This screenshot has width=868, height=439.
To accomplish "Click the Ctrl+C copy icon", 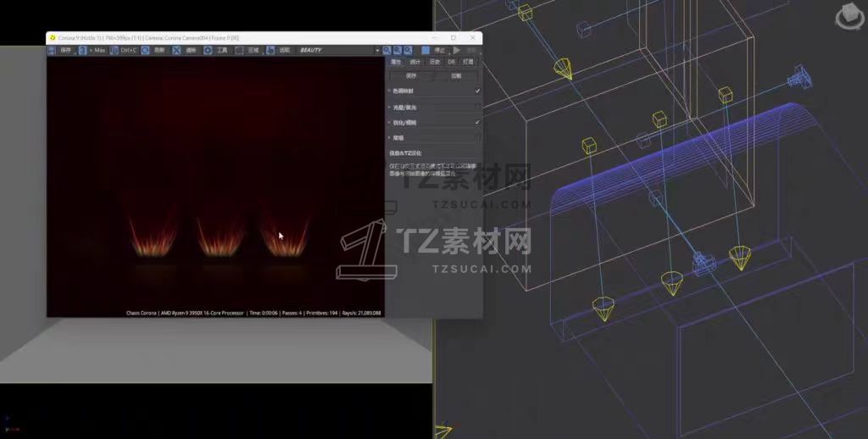I will tap(114, 50).
